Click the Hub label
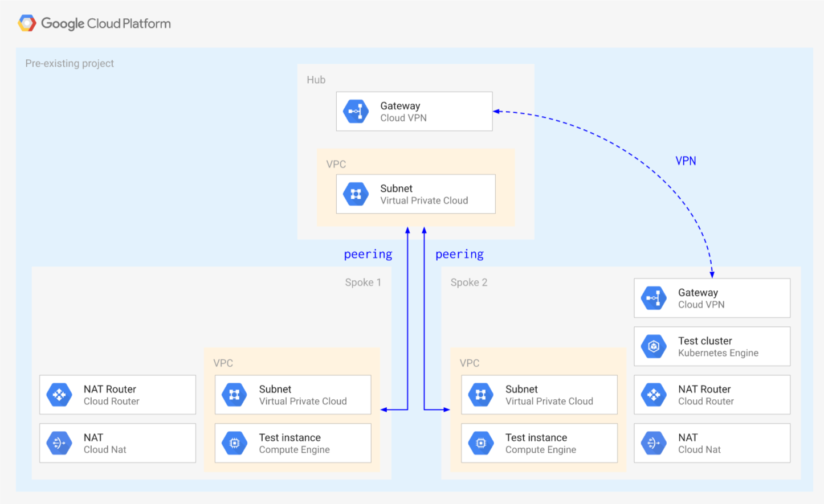824x504 pixels. click(316, 80)
